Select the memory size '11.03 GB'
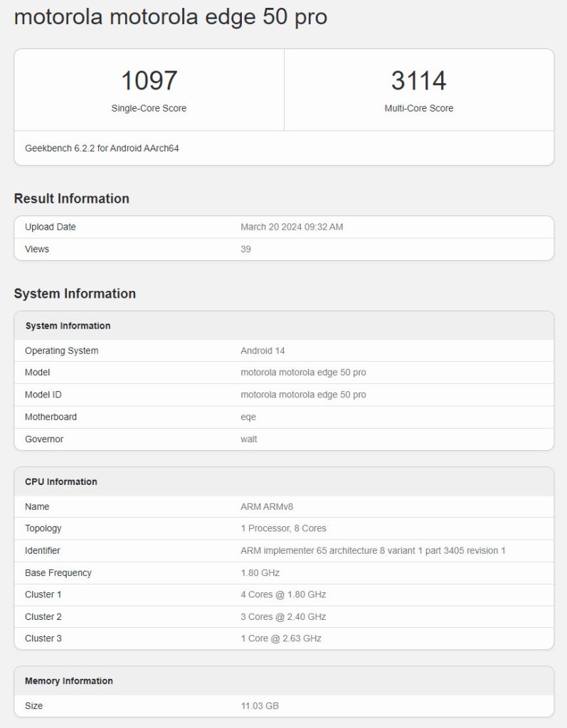Viewport: 567px width, 728px height. click(x=260, y=706)
